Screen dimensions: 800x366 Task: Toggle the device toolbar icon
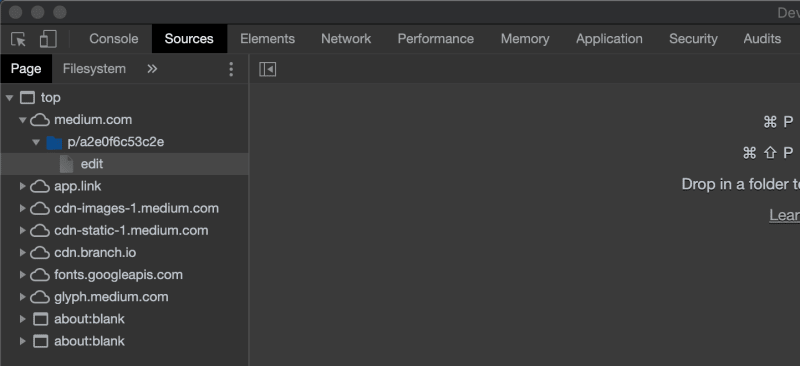point(48,39)
